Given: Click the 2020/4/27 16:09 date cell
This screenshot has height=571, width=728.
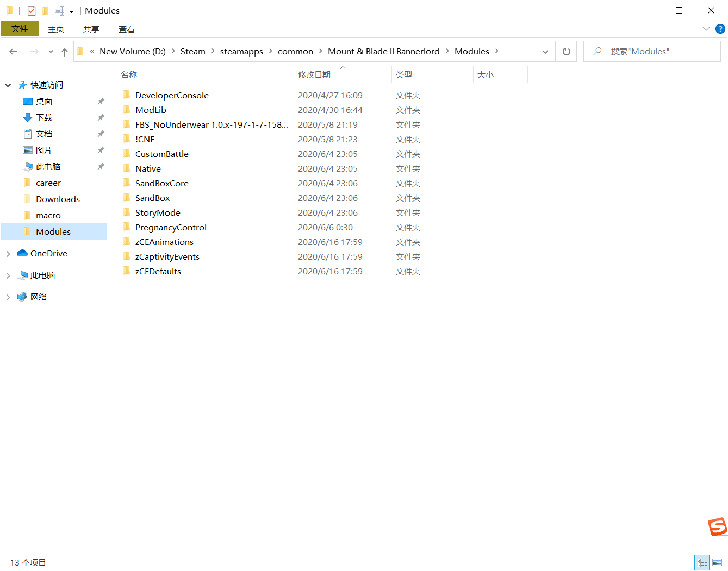Looking at the screenshot, I should (330, 96).
